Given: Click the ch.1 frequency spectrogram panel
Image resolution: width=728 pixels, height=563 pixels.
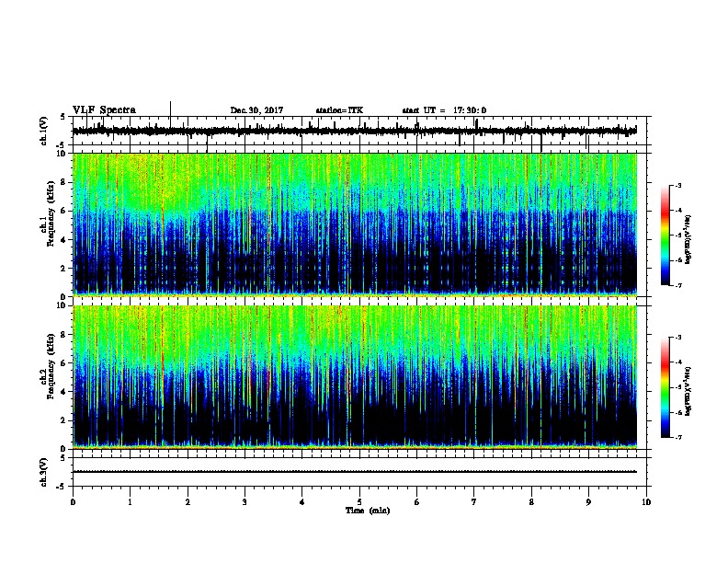Looking at the screenshot, I should (355, 224).
